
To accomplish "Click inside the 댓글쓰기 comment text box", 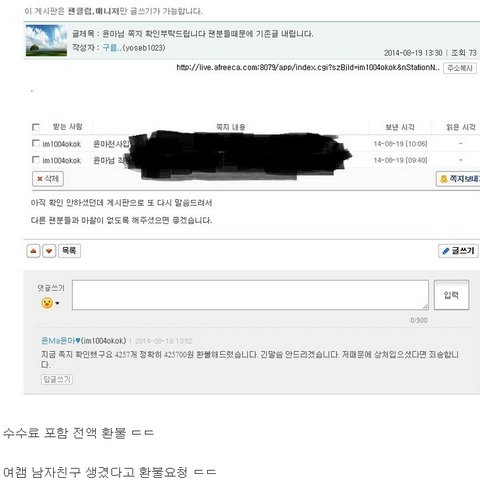I will [250, 295].
